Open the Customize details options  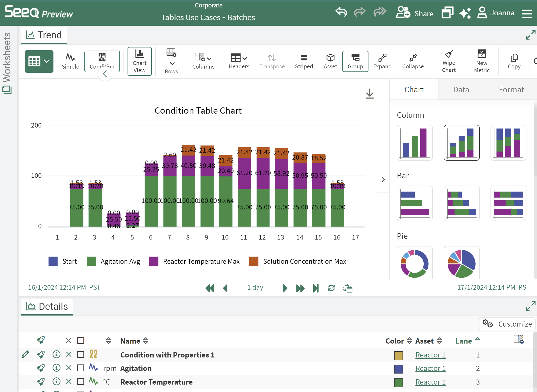[507, 324]
